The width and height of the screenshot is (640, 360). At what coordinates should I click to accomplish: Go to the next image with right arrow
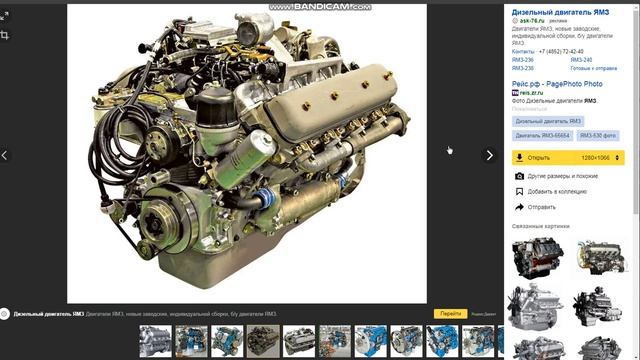point(489,156)
